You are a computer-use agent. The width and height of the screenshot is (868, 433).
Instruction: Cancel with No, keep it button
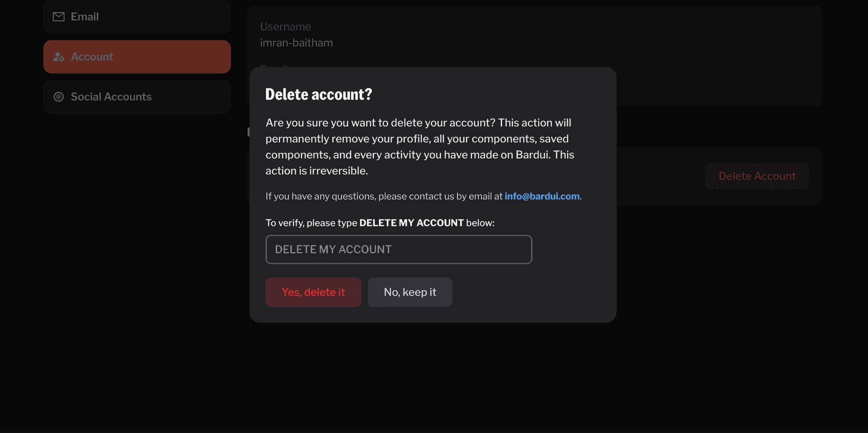pyautogui.click(x=410, y=292)
